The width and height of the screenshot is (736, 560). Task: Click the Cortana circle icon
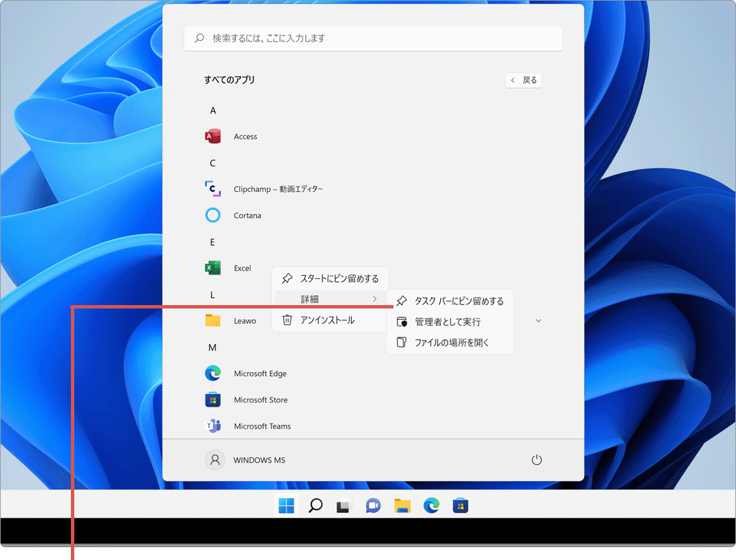[x=213, y=215]
